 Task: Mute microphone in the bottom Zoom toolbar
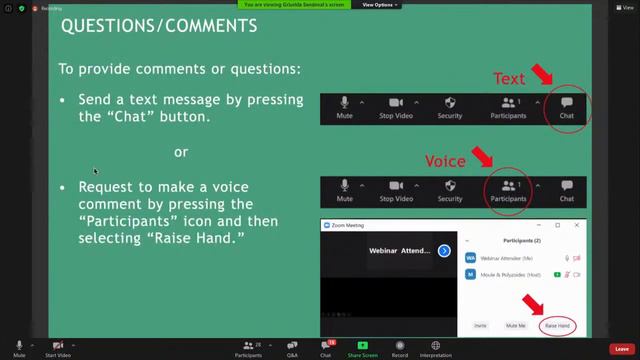(19, 349)
